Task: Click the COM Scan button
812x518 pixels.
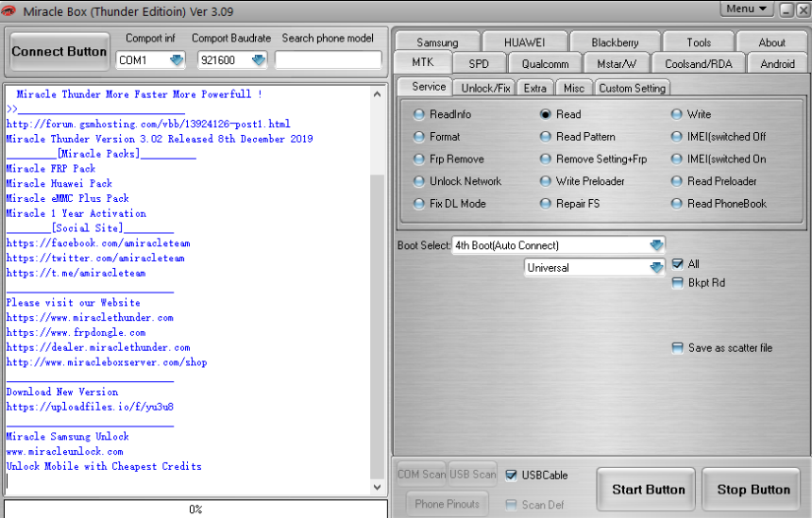Action: [421, 474]
